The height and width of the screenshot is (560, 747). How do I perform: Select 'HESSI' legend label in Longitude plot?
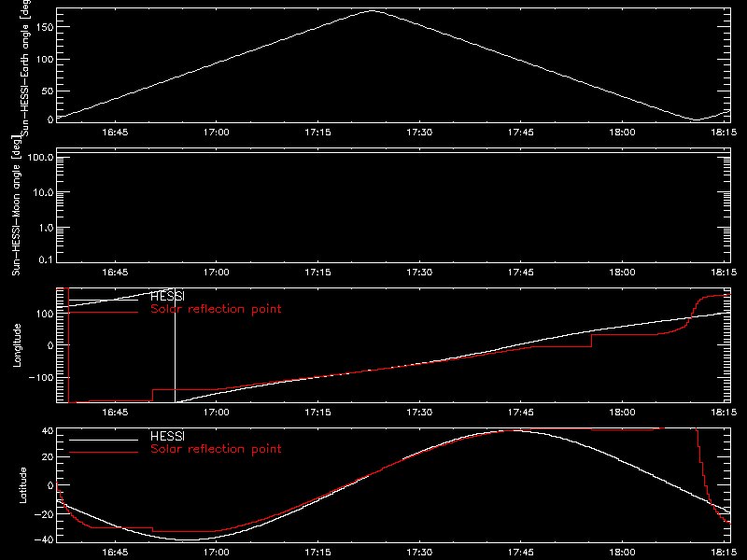[167, 297]
